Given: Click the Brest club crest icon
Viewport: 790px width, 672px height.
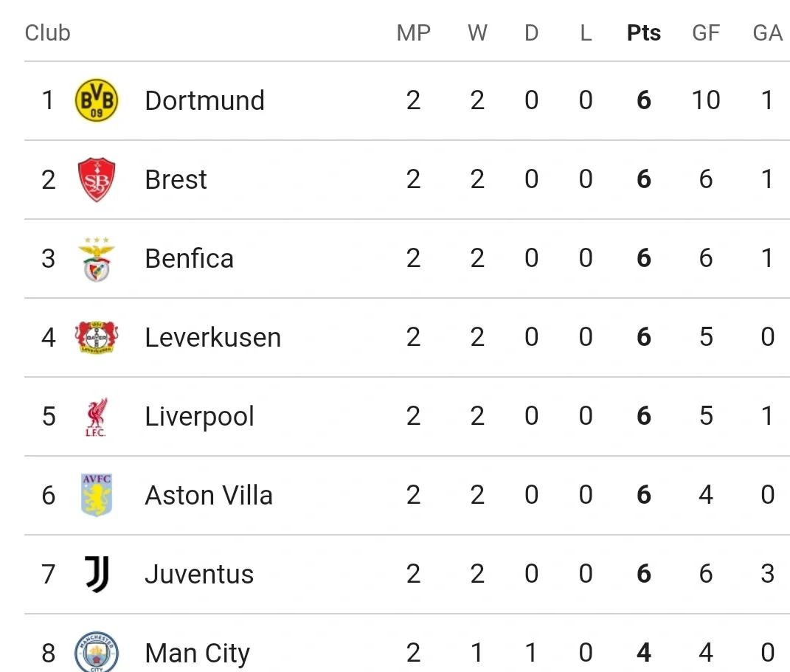Looking at the screenshot, I should click(x=97, y=179).
